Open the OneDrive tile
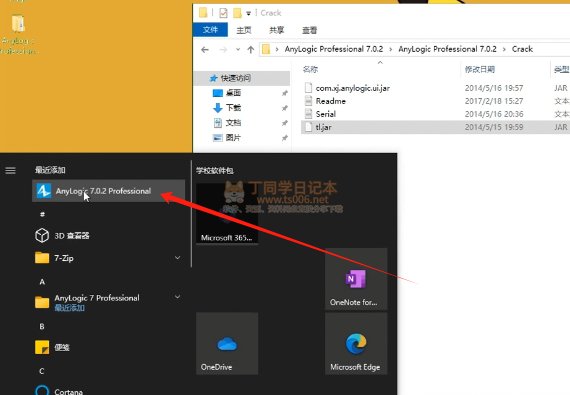Image resolution: width=570 pixels, height=395 pixels. click(227, 343)
